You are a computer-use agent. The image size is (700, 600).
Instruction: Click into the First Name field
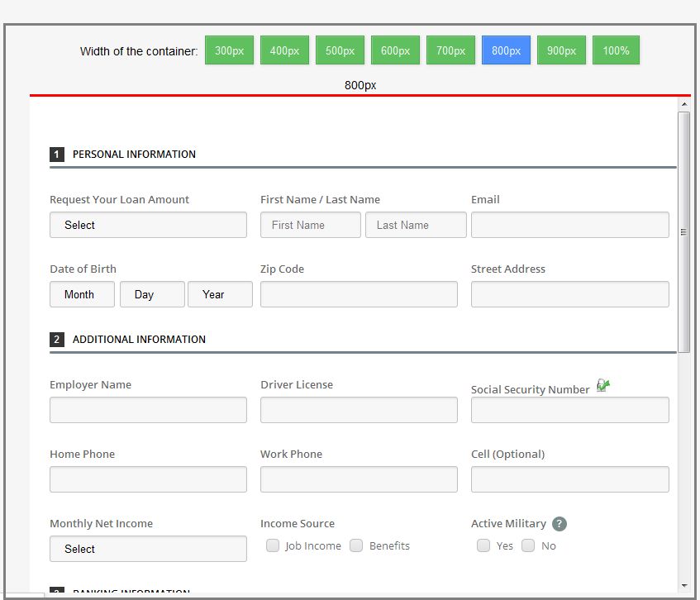point(310,225)
